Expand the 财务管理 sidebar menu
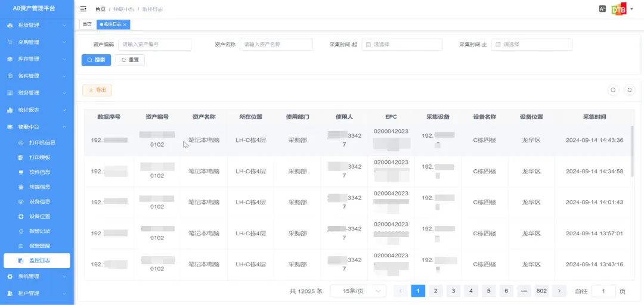 [x=37, y=93]
